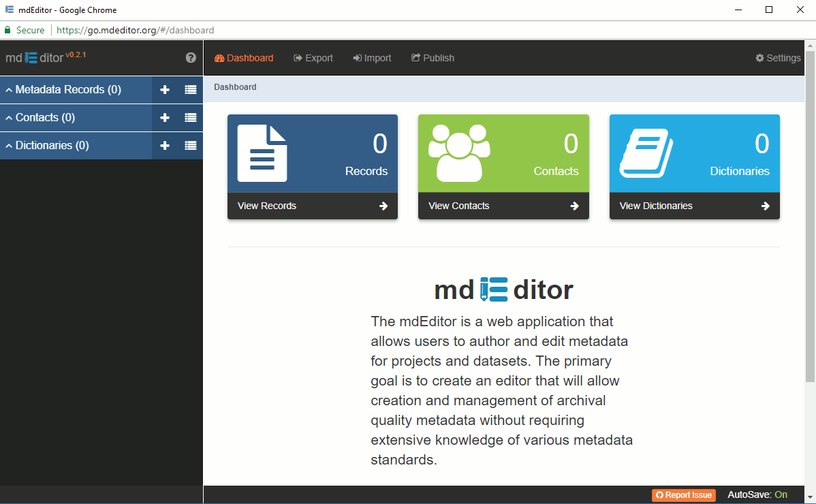Click the help question mark icon
Screen dimensions: 816x504
point(191,58)
